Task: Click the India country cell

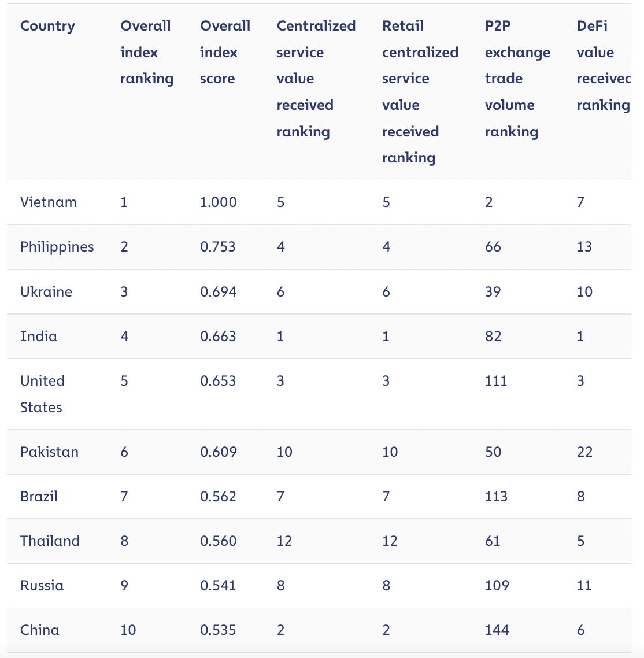Action: click(x=39, y=336)
